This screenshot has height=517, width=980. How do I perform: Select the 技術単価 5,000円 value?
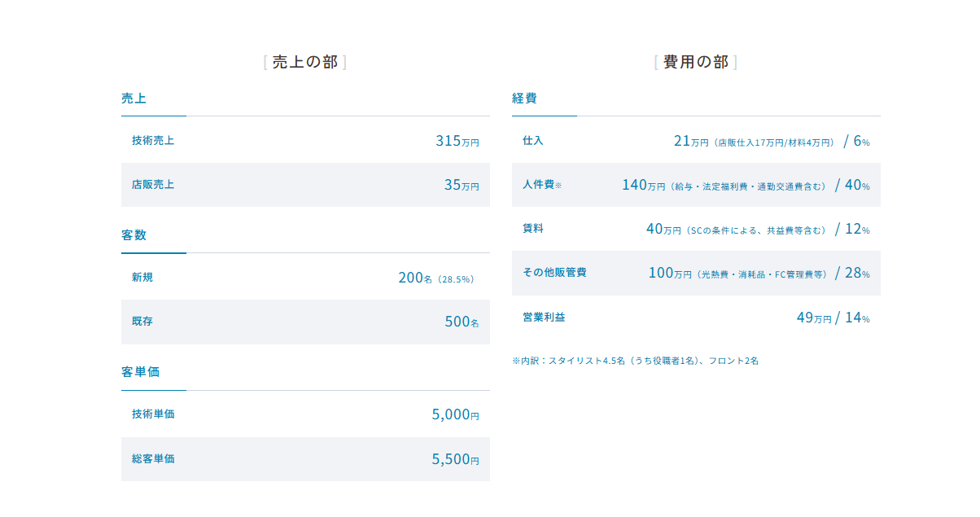click(x=454, y=414)
